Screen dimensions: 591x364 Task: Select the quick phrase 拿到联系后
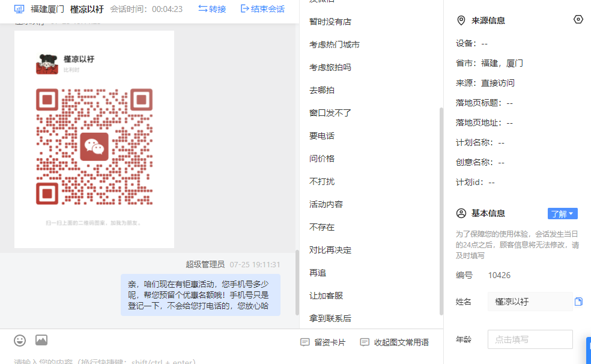[x=330, y=318]
